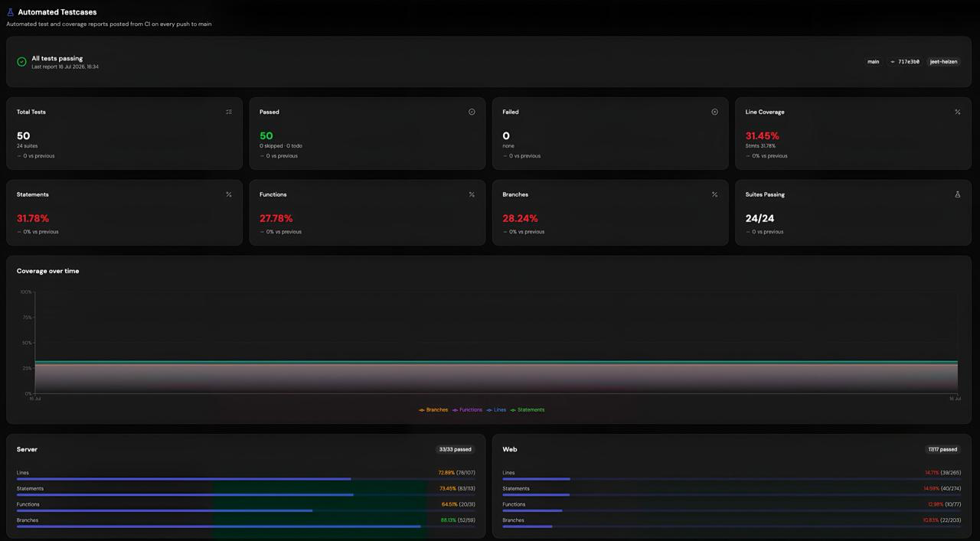Toggle the Functions series in chart legend
The width and height of the screenshot is (980, 541).
tap(468, 410)
